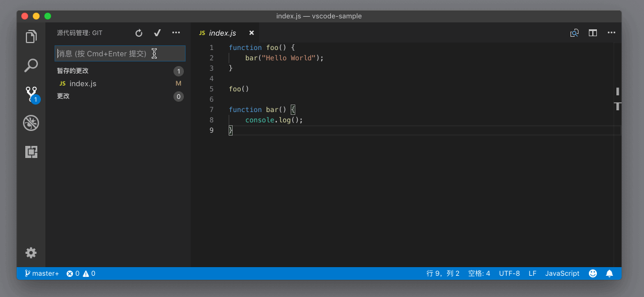The width and height of the screenshot is (644, 297).
Task: Click master+ branch in status bar
Action: pyautogui.click(x=42, y=273)
